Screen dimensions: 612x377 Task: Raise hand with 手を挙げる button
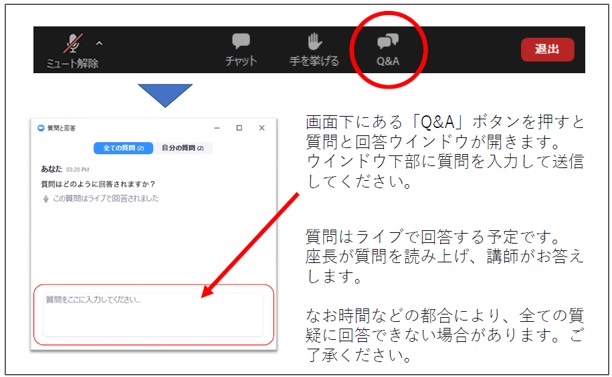point(314,49)
